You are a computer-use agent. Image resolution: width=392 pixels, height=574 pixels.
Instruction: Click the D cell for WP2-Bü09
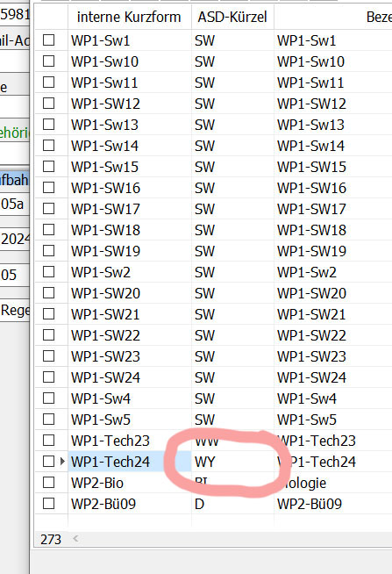tap(232, 504)
